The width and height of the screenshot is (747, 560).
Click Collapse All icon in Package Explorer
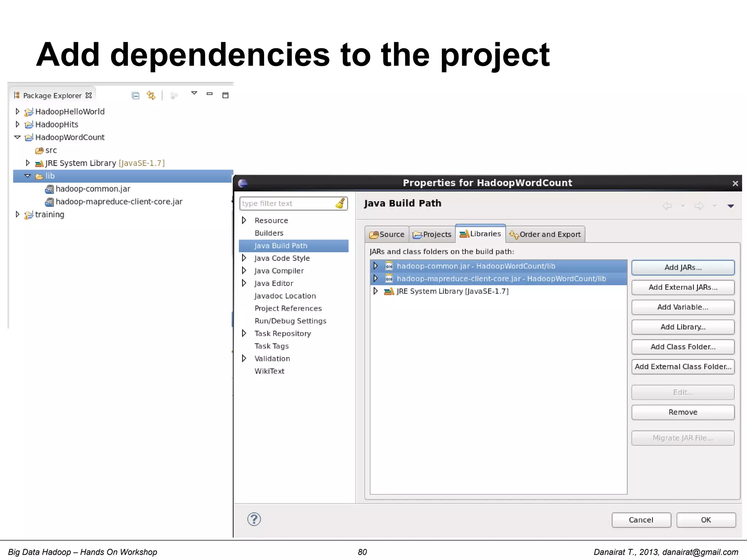point(135,96)
